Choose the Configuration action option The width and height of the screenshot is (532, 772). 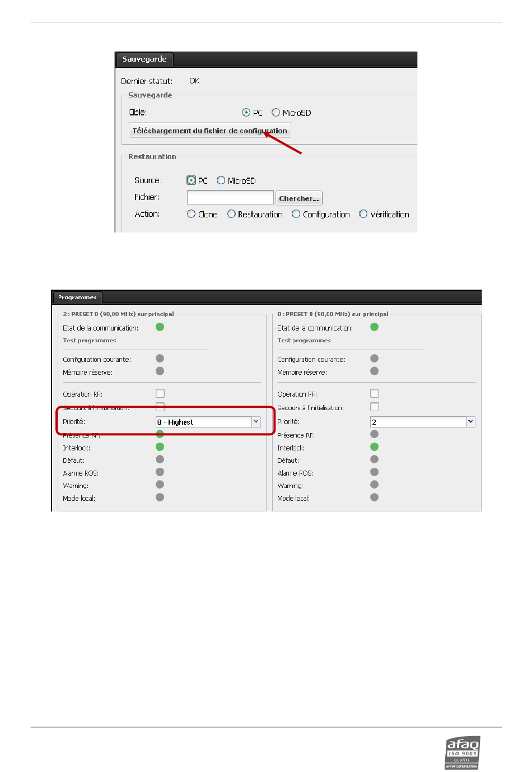pyautogui.click(x=296, y=214)
